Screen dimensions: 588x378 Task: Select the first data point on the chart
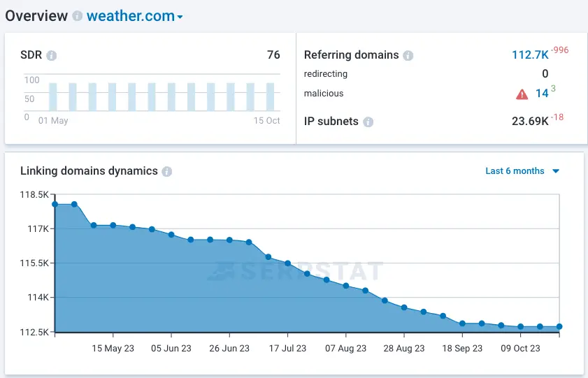pos(55,204)
